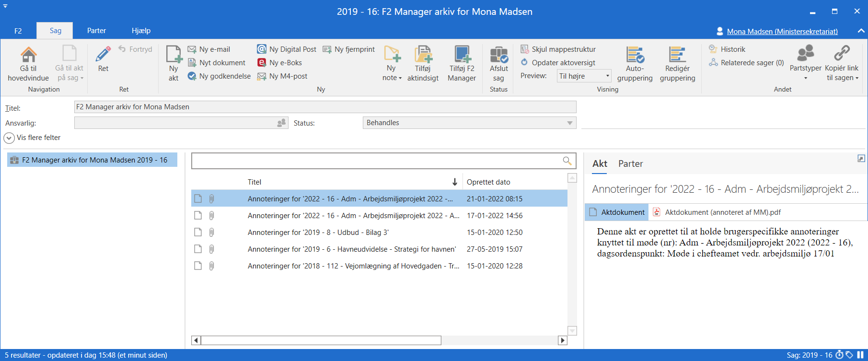868x361 pixels.
Task: Open Ny Digital Post
Action: pos(287,49)
